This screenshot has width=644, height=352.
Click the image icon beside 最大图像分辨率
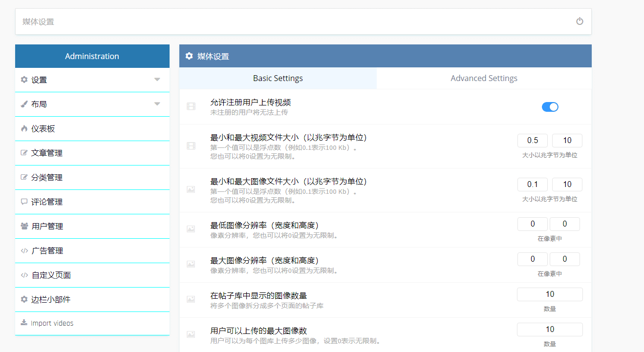click(191, 264)
